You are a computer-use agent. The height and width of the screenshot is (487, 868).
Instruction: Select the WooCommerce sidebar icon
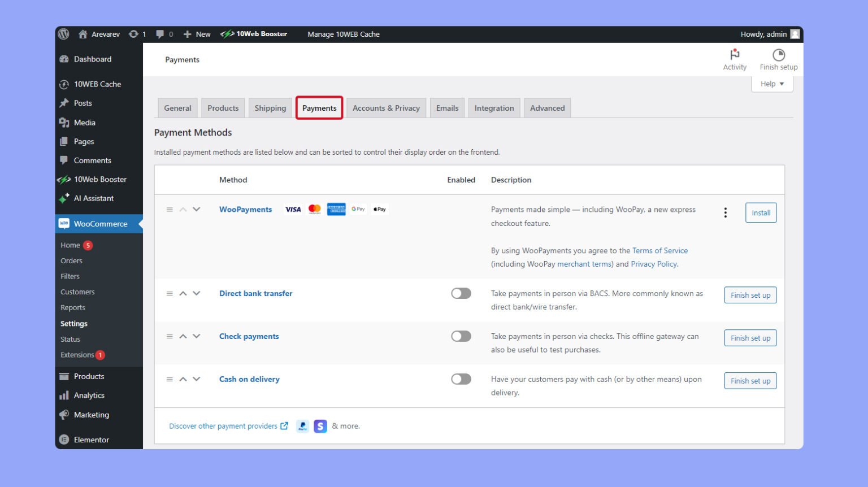click(63, 224)
